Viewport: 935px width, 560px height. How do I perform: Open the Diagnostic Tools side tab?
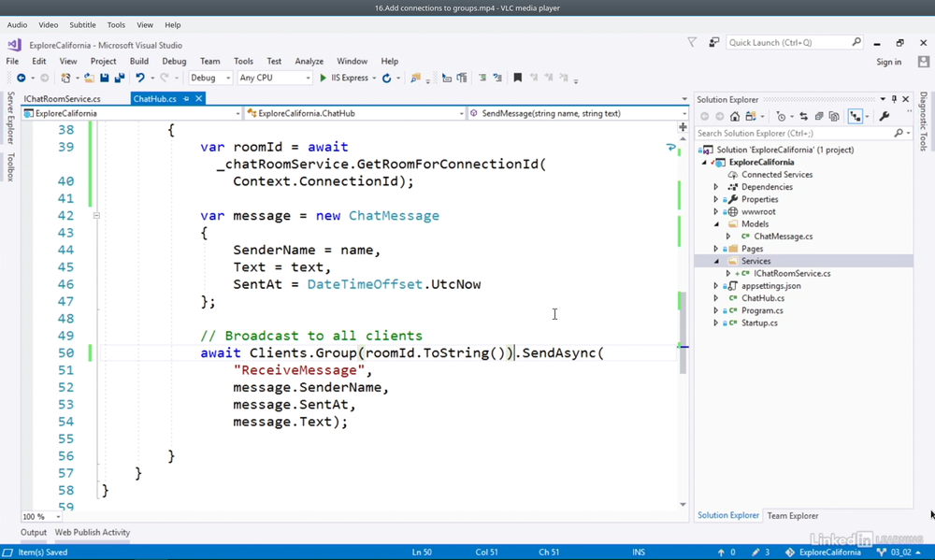[x=923, y=121]
